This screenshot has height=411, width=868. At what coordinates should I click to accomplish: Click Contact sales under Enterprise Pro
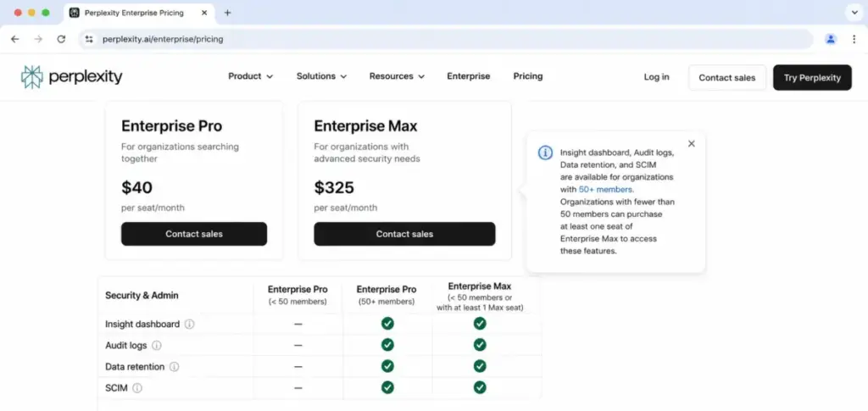click(194, 234)
